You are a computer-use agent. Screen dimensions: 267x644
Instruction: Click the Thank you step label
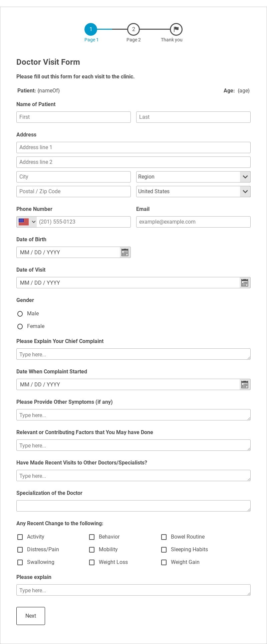pyautogui.click(x=172, y=40)
